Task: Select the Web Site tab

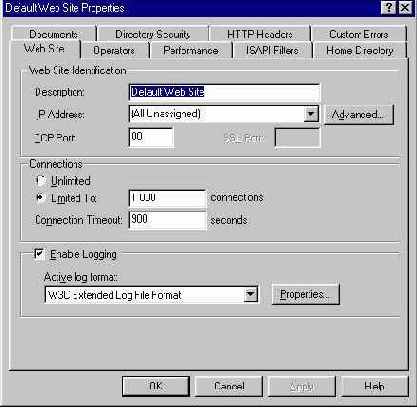Action: [x=45, y=49]
